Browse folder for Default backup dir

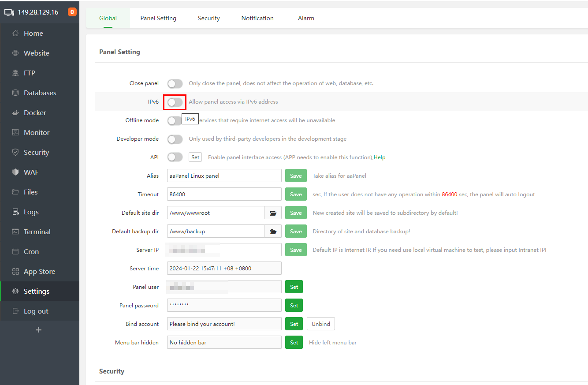point(273,232)
